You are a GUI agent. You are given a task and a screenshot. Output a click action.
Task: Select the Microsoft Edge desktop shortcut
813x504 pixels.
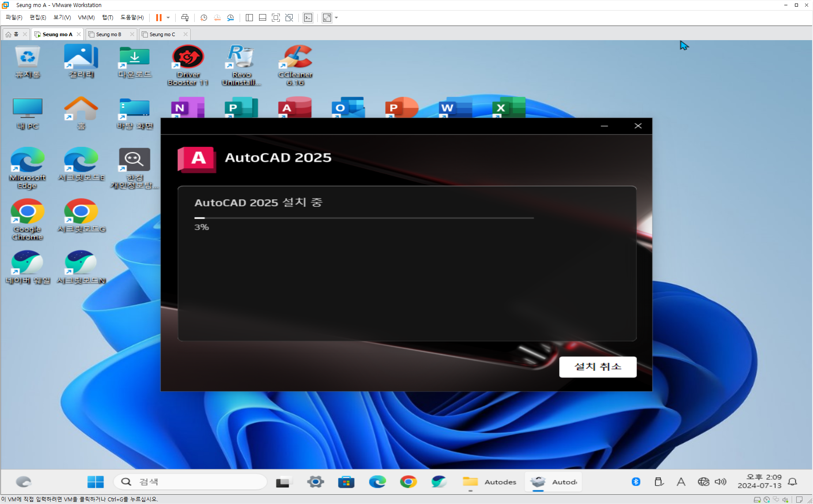point(27,168)
